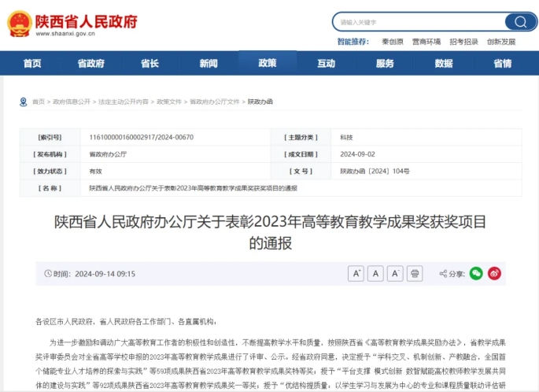This screenshot has width=539, height=392.
Task: Click the breadcrumb location pin icon
Action: coord(24,102)
